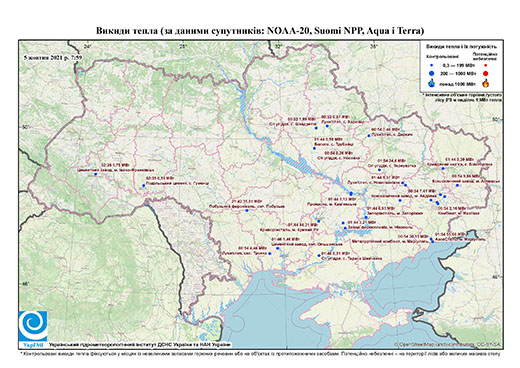This screenshot has width=520, height=368.
Task: Click the small red legend dot
Action: 486,66
